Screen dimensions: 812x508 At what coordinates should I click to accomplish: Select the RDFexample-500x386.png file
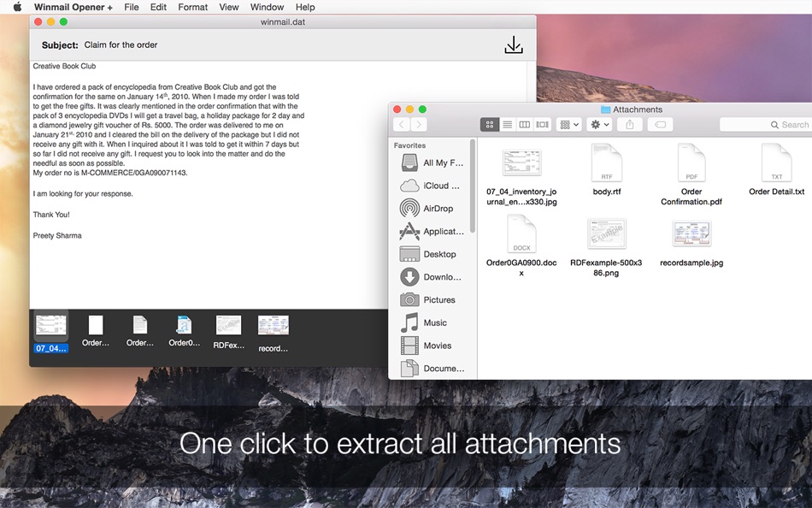point(606,233)
